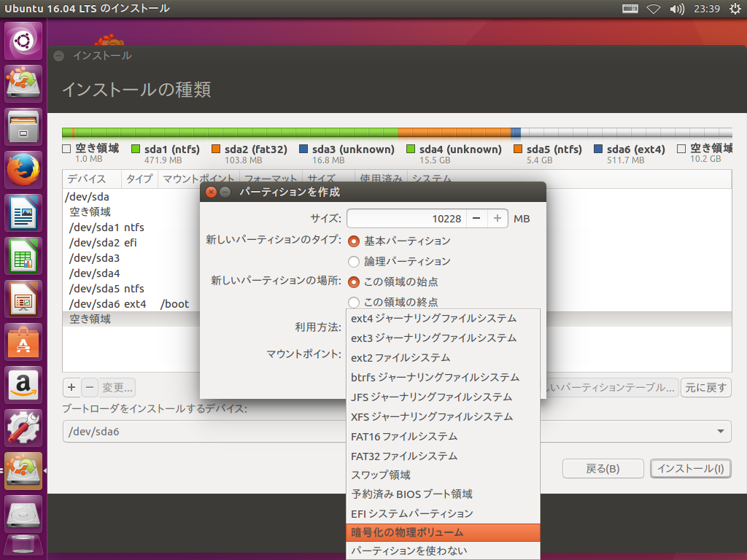Choose XFS journaling file system option

tap(443, 417)
